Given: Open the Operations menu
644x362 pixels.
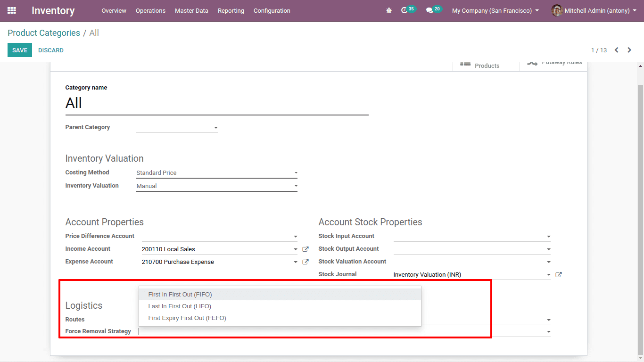Looking at the screenshot, I should click(x=150, y=10).
